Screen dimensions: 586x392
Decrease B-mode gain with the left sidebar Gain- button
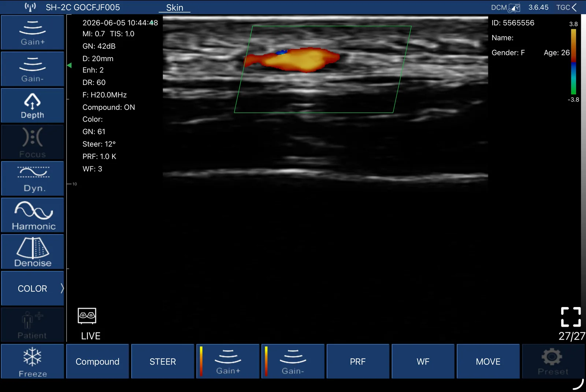click(x=33, y=69)
